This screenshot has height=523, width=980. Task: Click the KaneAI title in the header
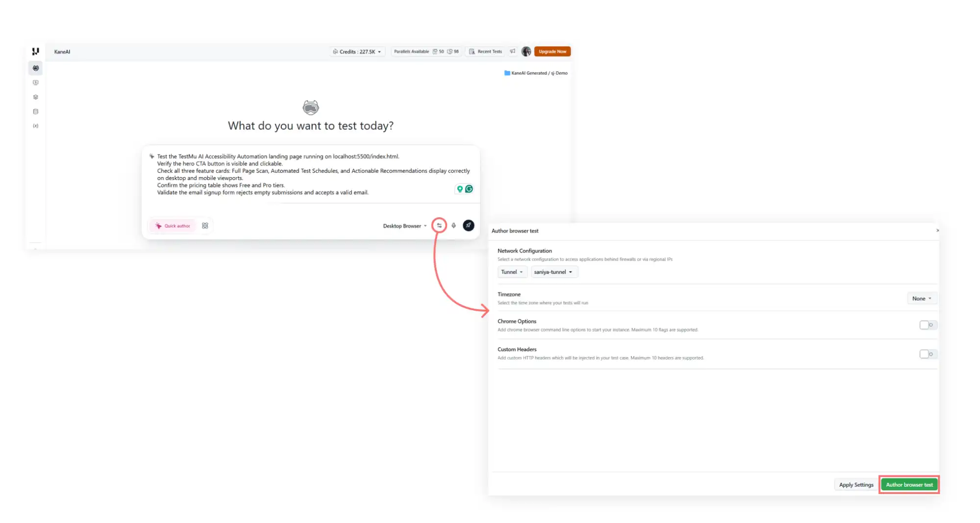pyautogui.click(x=62, y=52)
